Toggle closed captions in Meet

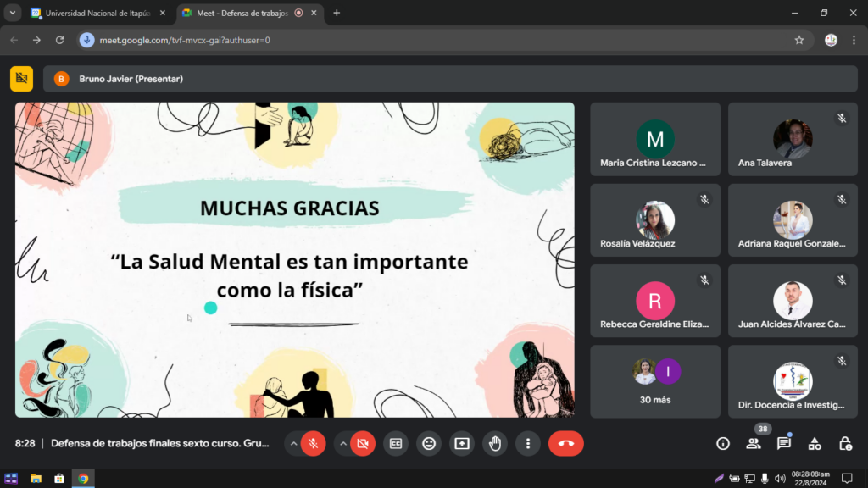pyautogui.click(x=395, y=443)
